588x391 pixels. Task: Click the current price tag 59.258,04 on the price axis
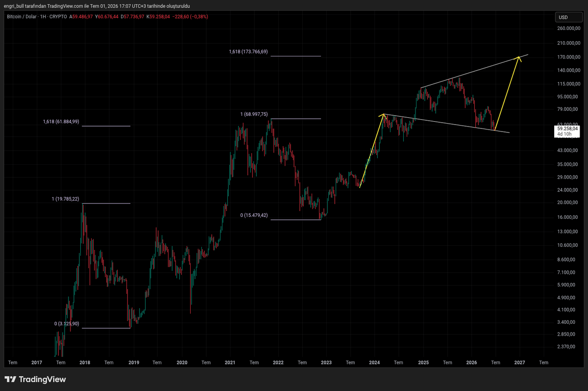(x=567, y=129)
